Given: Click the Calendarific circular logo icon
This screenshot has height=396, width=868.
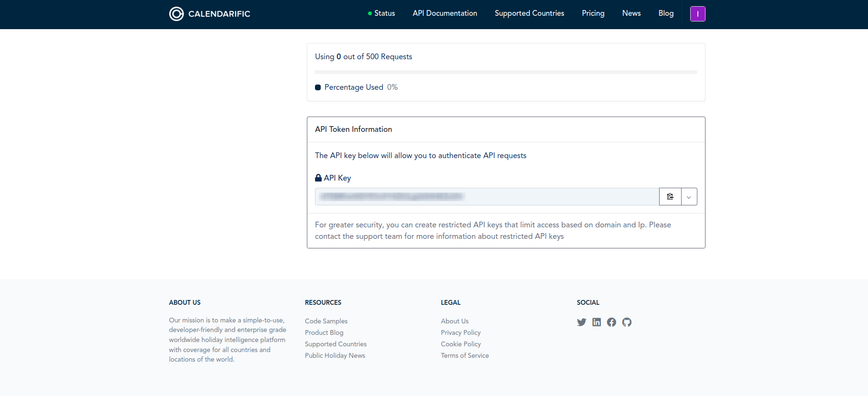Looking at the screenshot, I should [176, 14].
